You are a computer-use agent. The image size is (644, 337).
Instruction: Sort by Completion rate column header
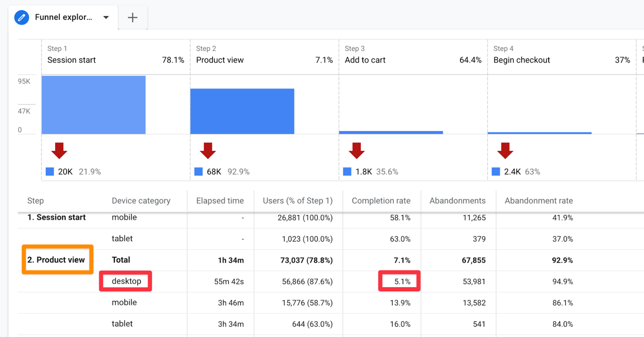tap(381, 201)
